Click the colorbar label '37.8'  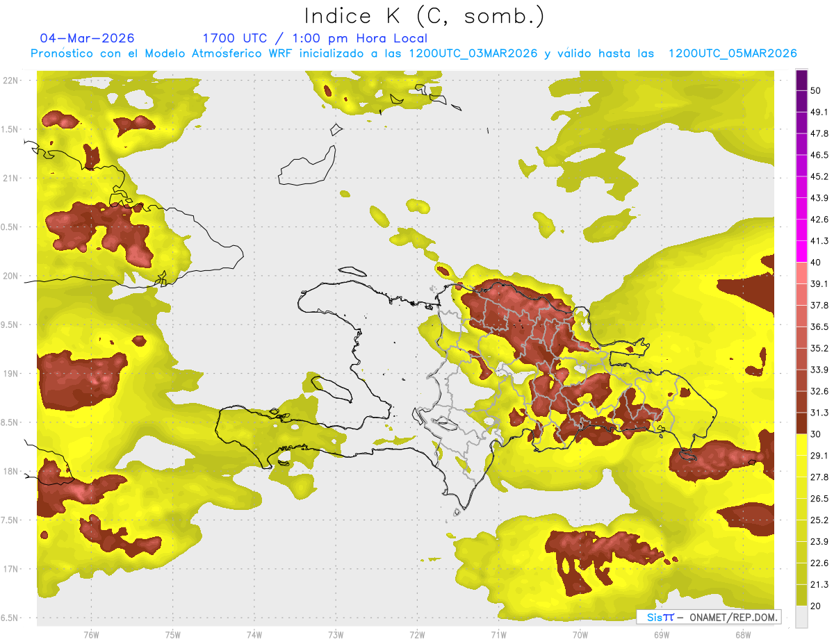coord(819,306)
